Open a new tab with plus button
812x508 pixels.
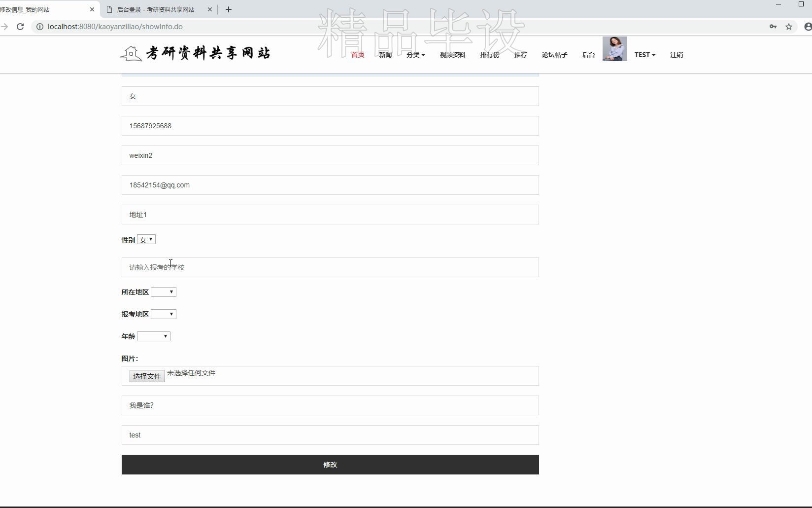click(x=228, y=9)
